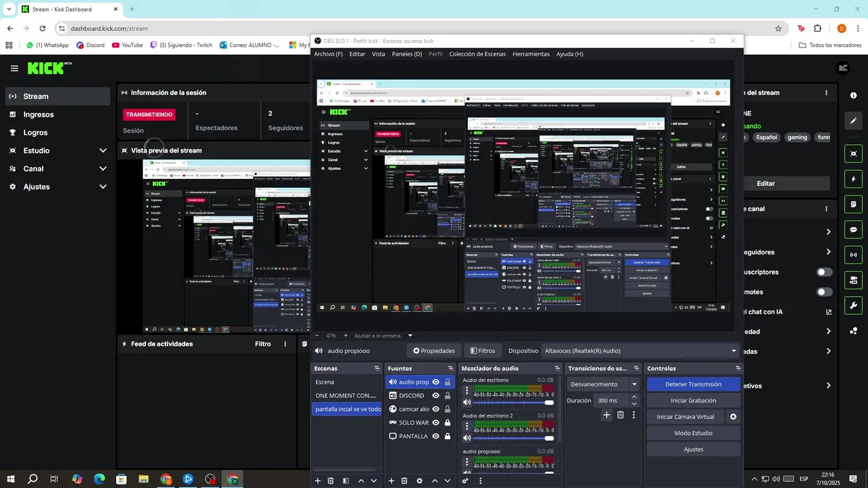Viewport: 868px width, 488px height.
Task: Open seguidores settings chevron in Kick
Action: pyautogui.click(x=828, y=252)
